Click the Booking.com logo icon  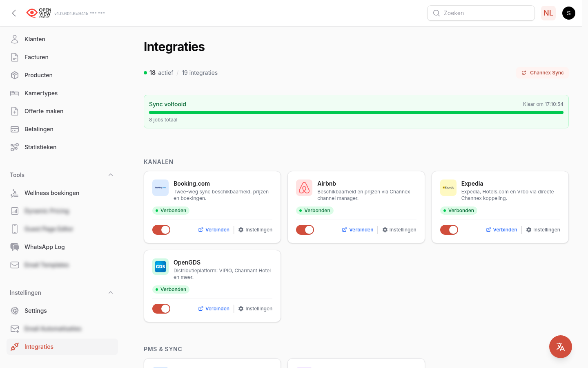pos(160,188)
